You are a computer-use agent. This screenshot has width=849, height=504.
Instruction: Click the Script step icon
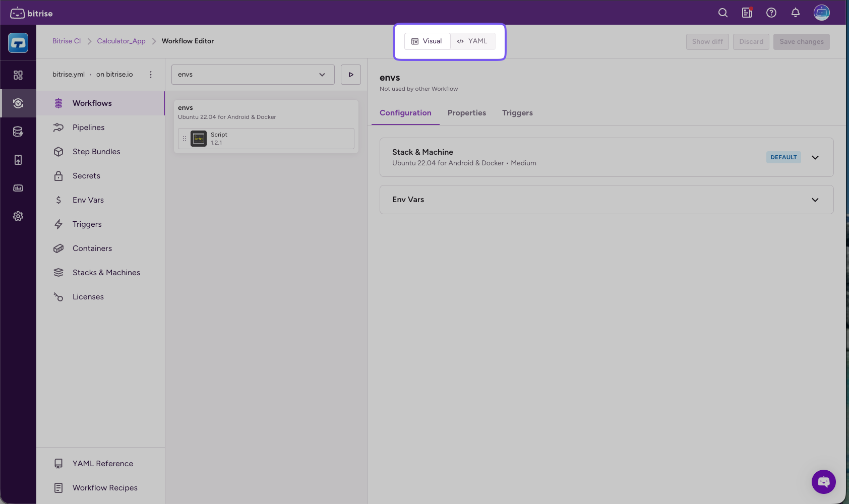(x=199, y=139)
